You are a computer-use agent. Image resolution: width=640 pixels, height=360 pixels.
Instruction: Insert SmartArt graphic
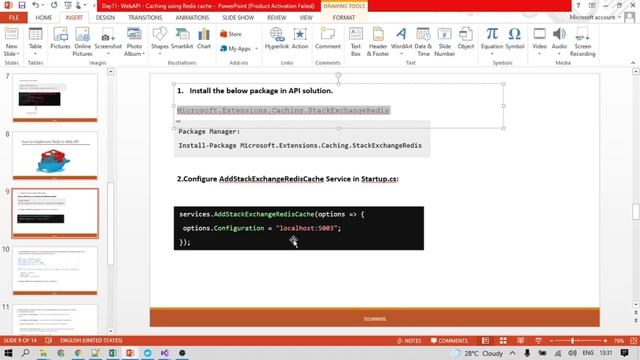[182, 39]
